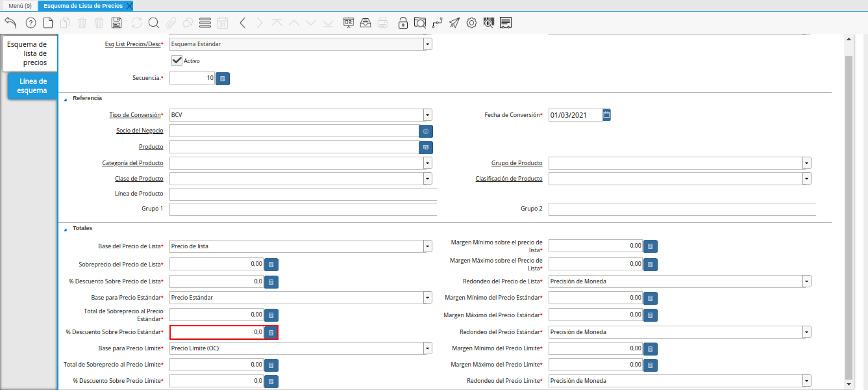Open calculator for Total de Sobreprecio al Precio Límite
Viewport: 868px width, 390px height.
271,365
